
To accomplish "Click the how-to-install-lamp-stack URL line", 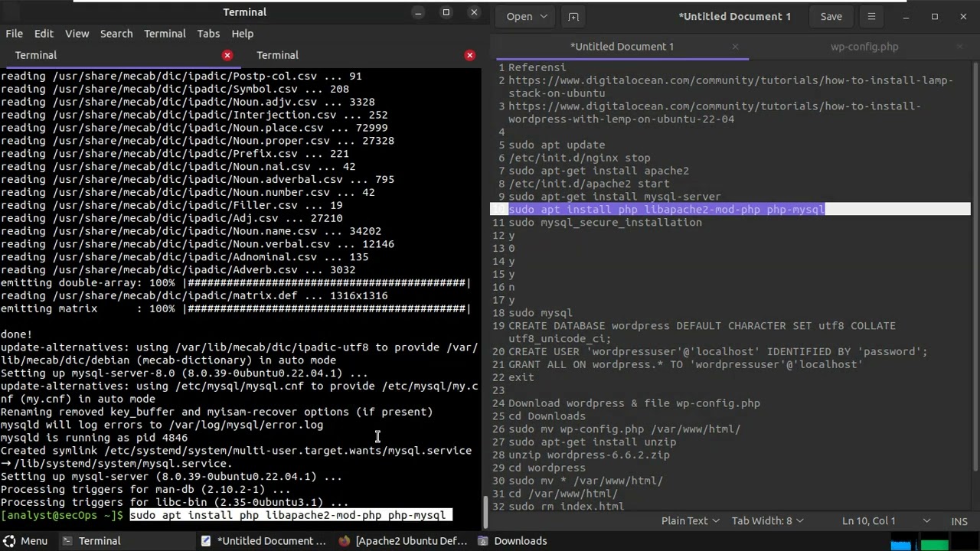I will click(731, 86).
